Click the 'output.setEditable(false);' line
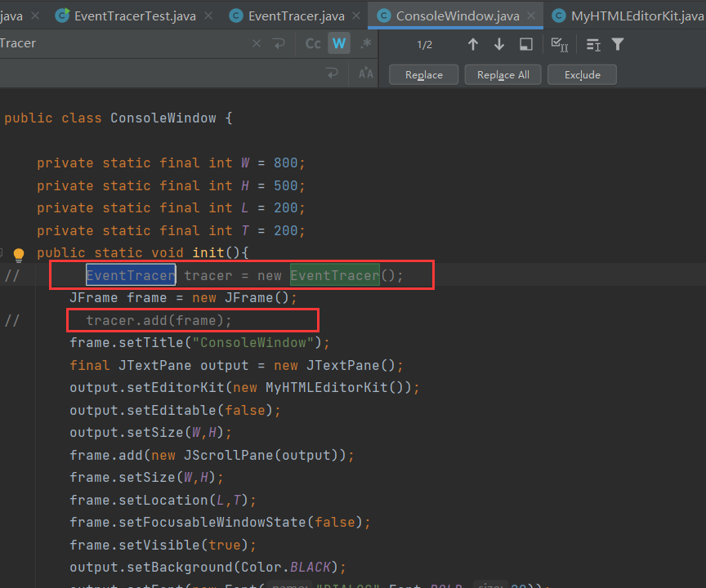This screenshot has height=588, width=706. [x=175, y=410]
